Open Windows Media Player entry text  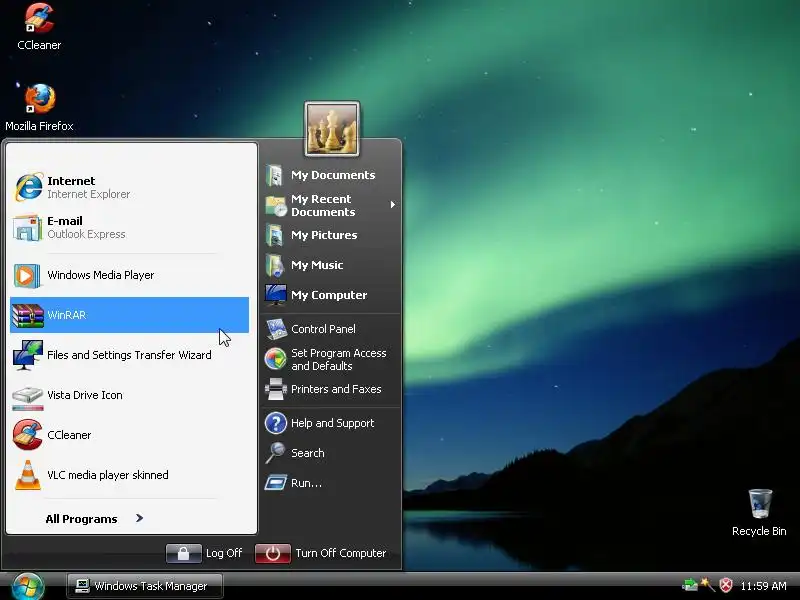(101, 275)
